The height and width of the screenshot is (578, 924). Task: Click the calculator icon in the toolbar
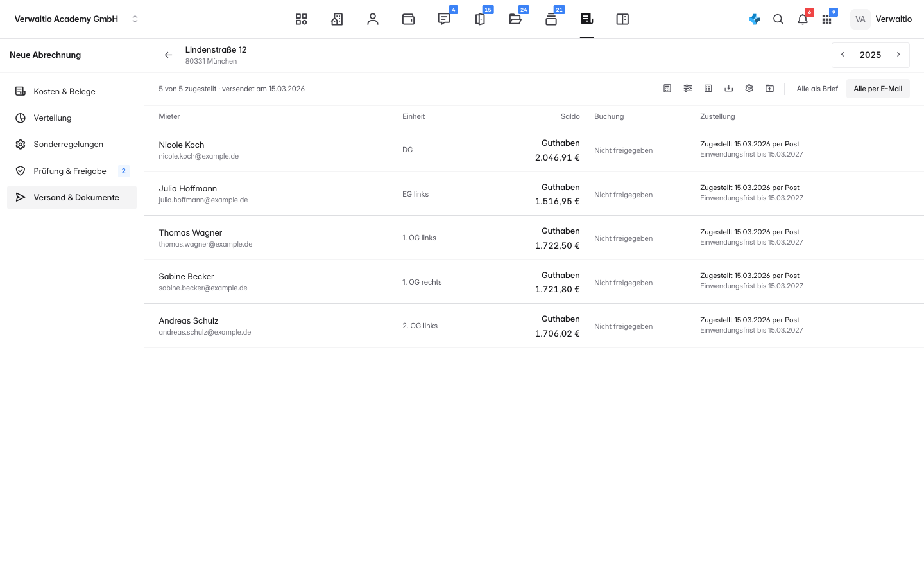click(x=667, y=89)
